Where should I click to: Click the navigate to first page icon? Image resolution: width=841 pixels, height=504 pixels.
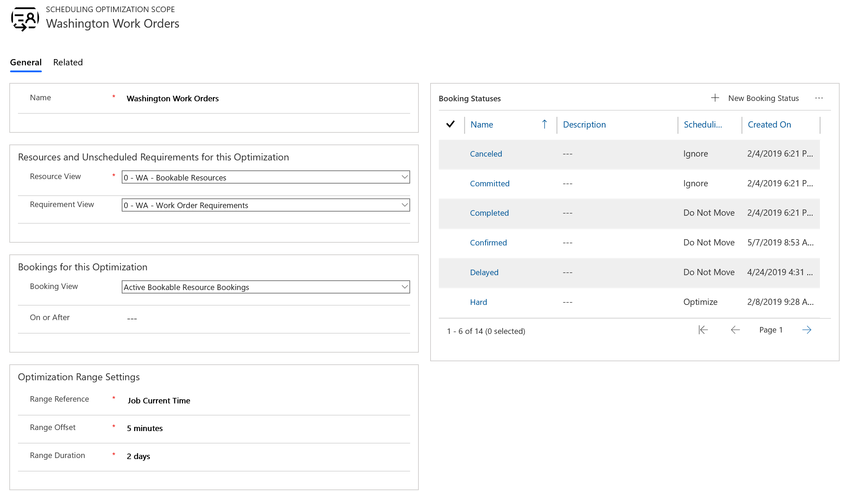pyautogui.click(x=703, y=329)
